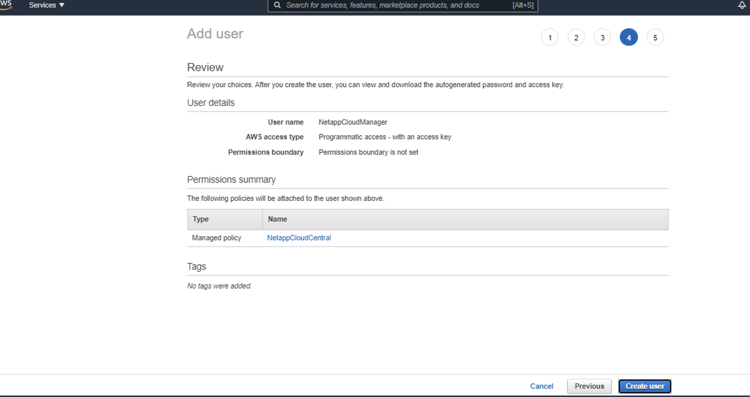Viewport: 750px width, 397px height.
Task: Click the Permissions boundary label
Action: 265,152
